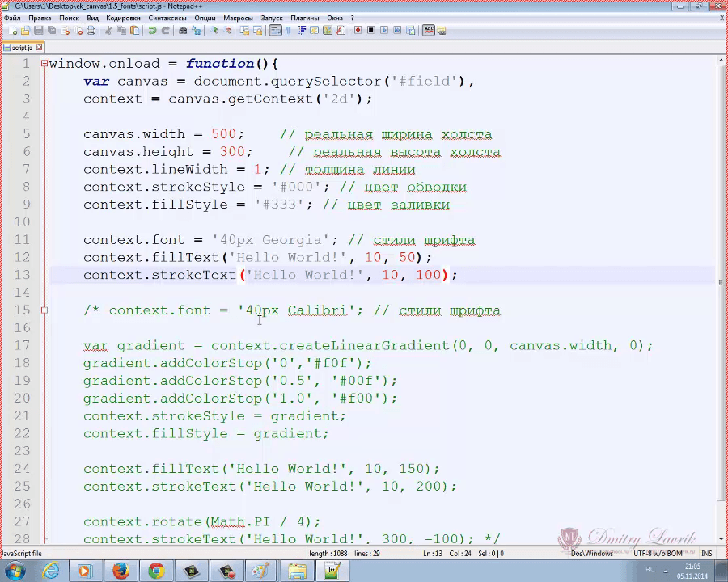Click the New file toolbar icon
This screenshot has width=728, height=582.
(12, 31)
